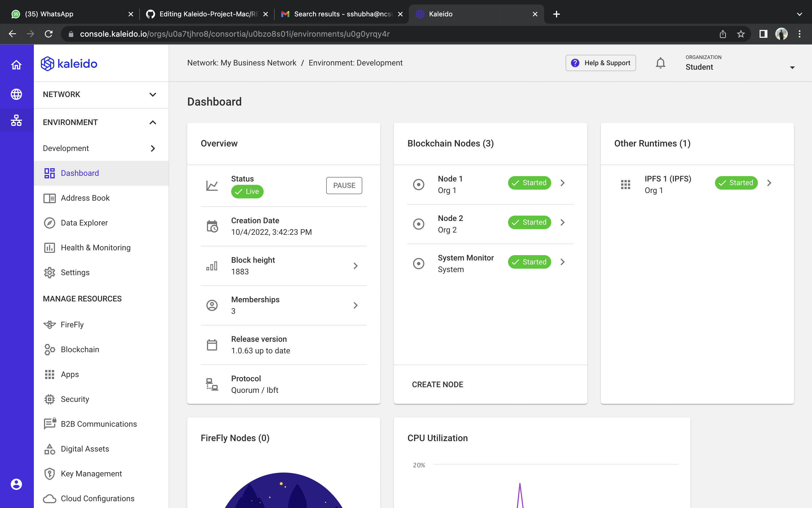Open the home icon in left rail

pos(16,65)
